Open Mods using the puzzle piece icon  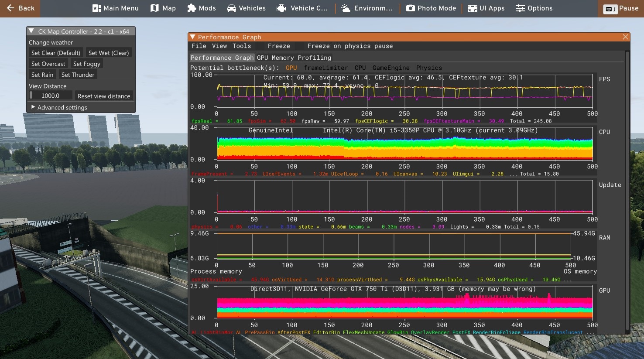click(x=192, y=8)
